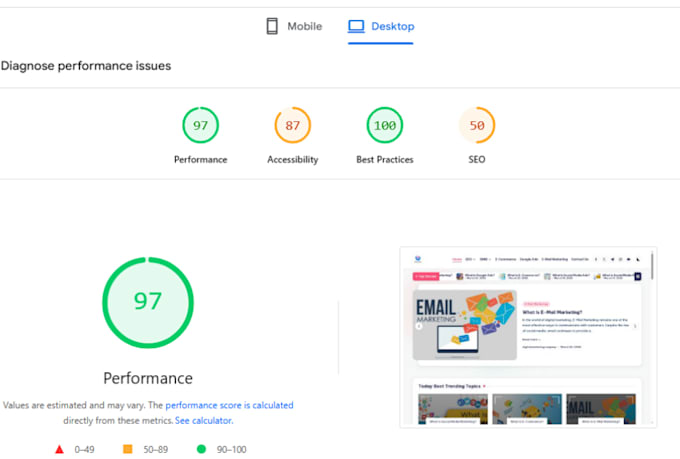
Task: Open the 'performance score is calculated' link
Action: pyautogui.click(x=229, y=405)
